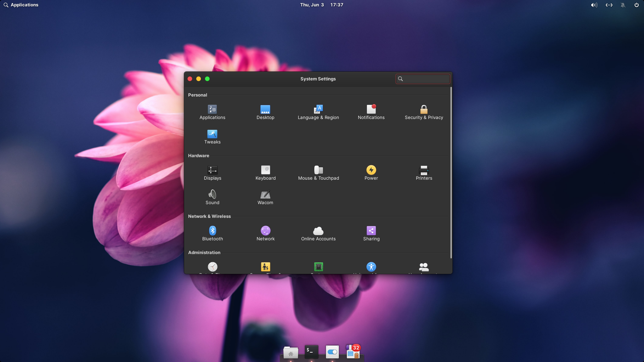Open the power session menu
This screenshot has height=362, width=644.
(x=636, y=5)
